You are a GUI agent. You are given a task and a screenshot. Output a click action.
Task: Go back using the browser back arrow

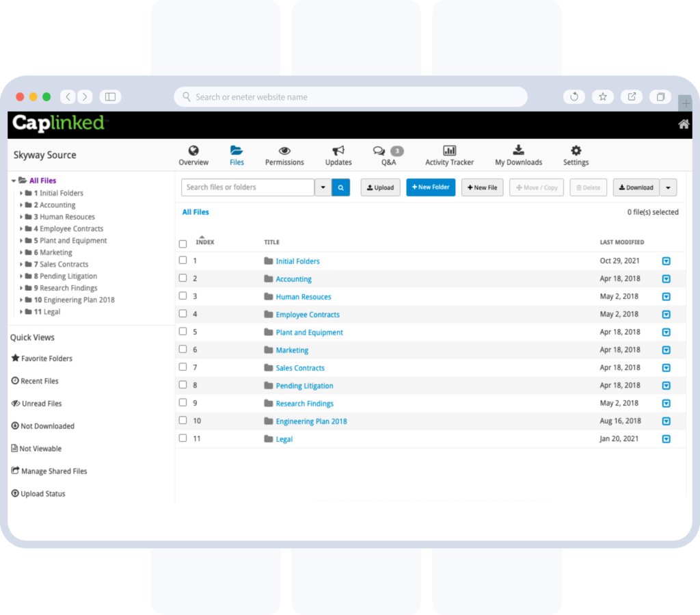coord(68,96)
